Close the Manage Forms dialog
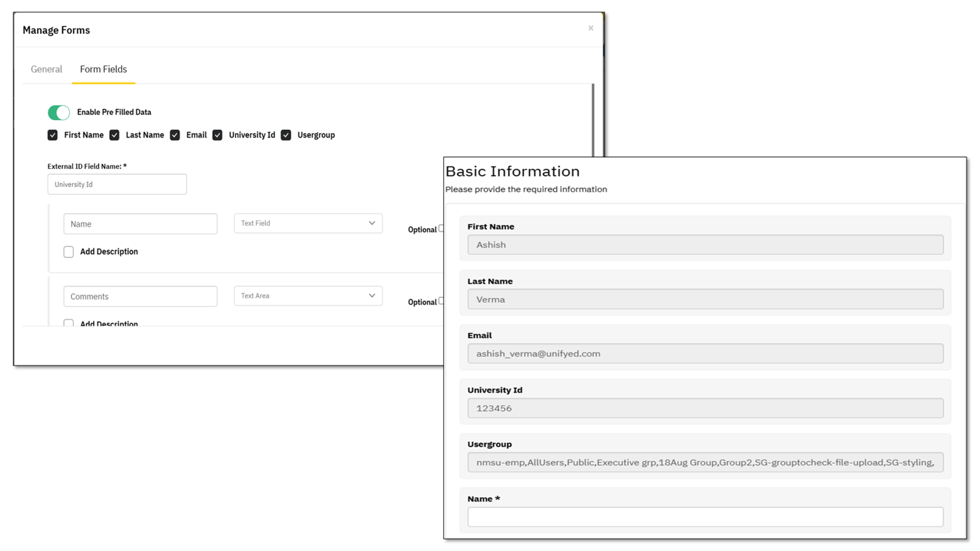The width and height of the screenshot is (980, 551). 591,28
